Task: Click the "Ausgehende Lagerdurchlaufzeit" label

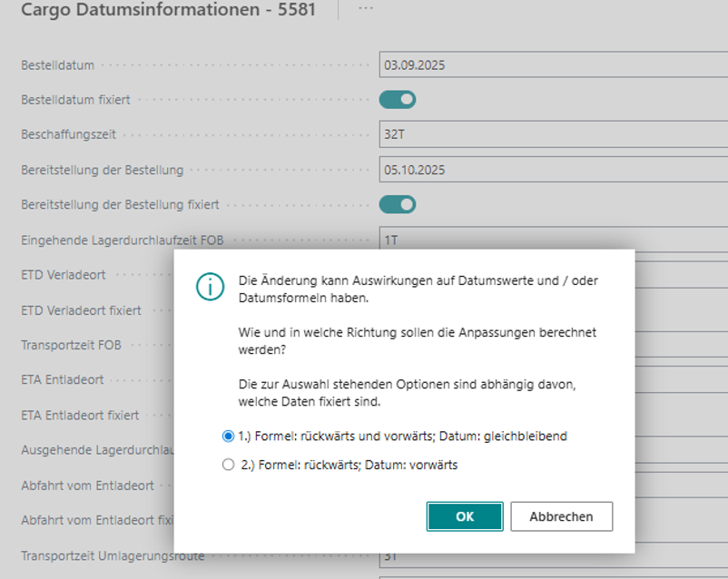Action: (x=95, y=450)
